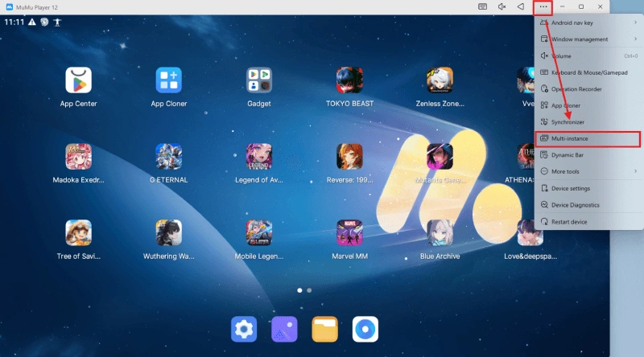
Task: Launch TOKYO BEAST game
Action: pos(349,80)
